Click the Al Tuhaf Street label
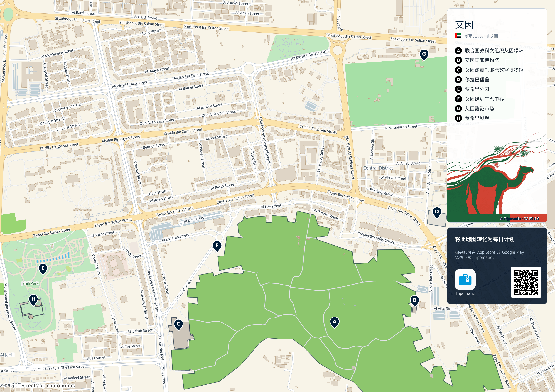Screen dimensions: 555x392 [x=184, y=290]
